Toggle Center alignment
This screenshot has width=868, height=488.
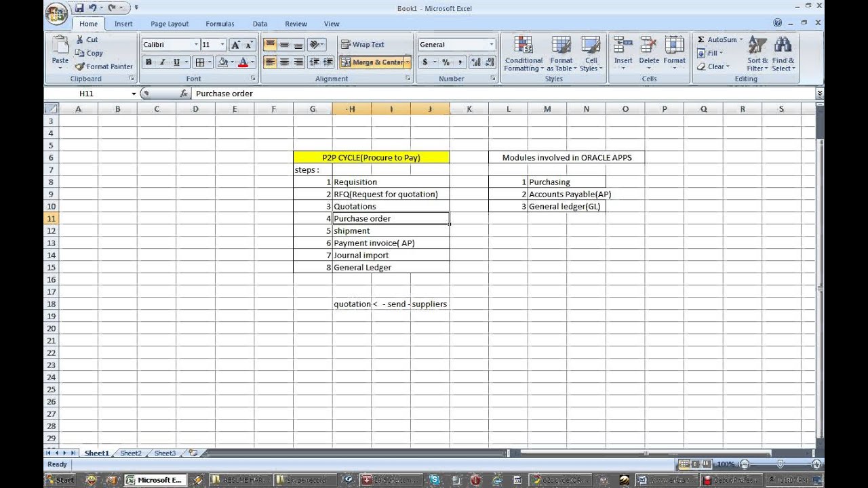pyautogui.click(x=284, y=62)
